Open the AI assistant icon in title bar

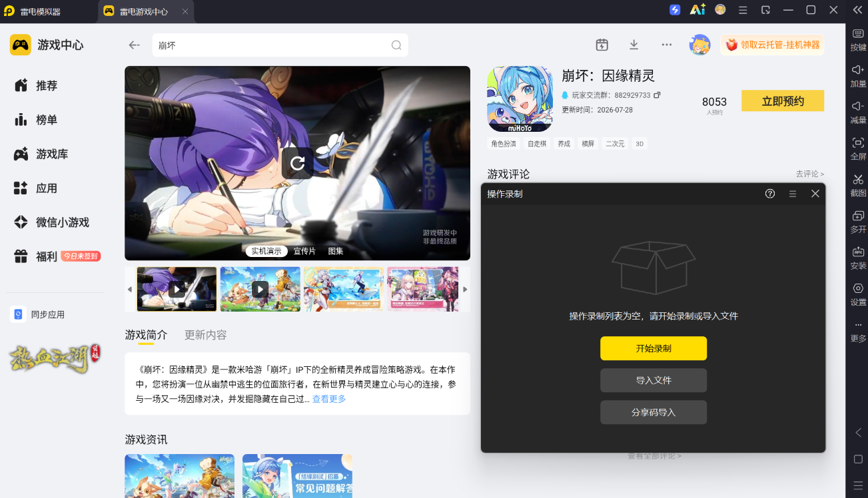pyautogui.click(x=697, y=10)
